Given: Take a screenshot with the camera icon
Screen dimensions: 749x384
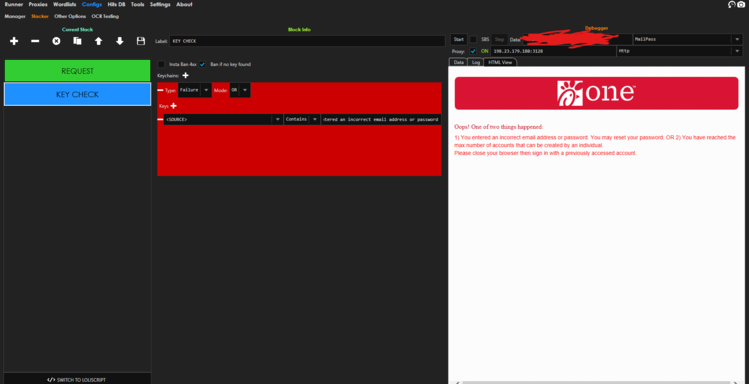Looking at the screenshot, I should click(x=741, y=4).
